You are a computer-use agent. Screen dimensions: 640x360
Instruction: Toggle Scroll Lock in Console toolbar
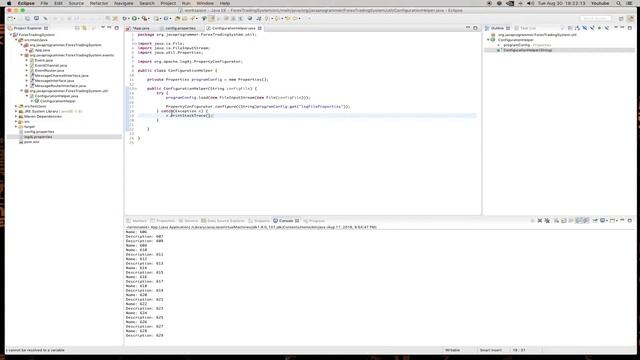pos(564,220)
